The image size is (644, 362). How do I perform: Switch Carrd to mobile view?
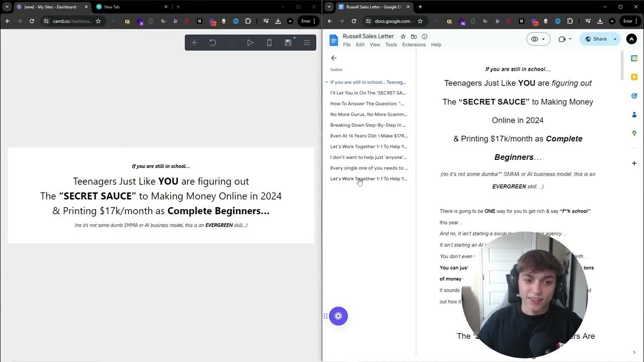pyautogui.click(x=269, y=43)
